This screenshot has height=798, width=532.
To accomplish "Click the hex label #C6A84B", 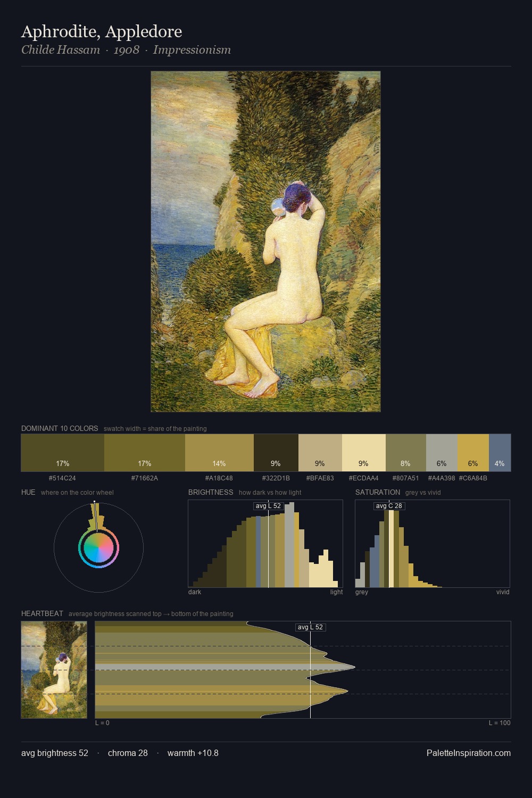I will 473,478.
